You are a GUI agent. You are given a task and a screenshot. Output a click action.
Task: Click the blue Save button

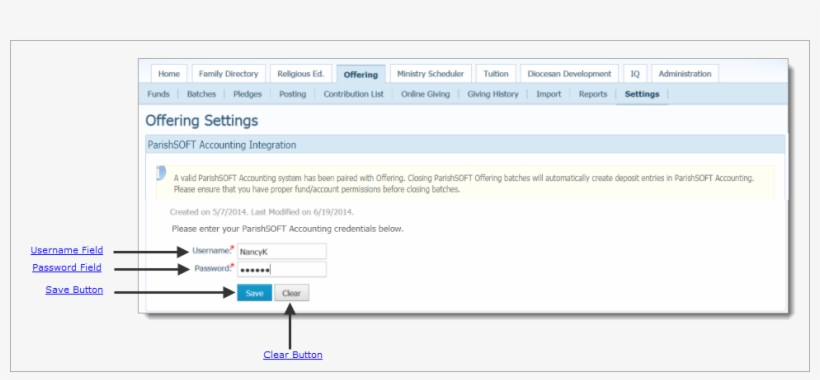(x=254, y=293)
